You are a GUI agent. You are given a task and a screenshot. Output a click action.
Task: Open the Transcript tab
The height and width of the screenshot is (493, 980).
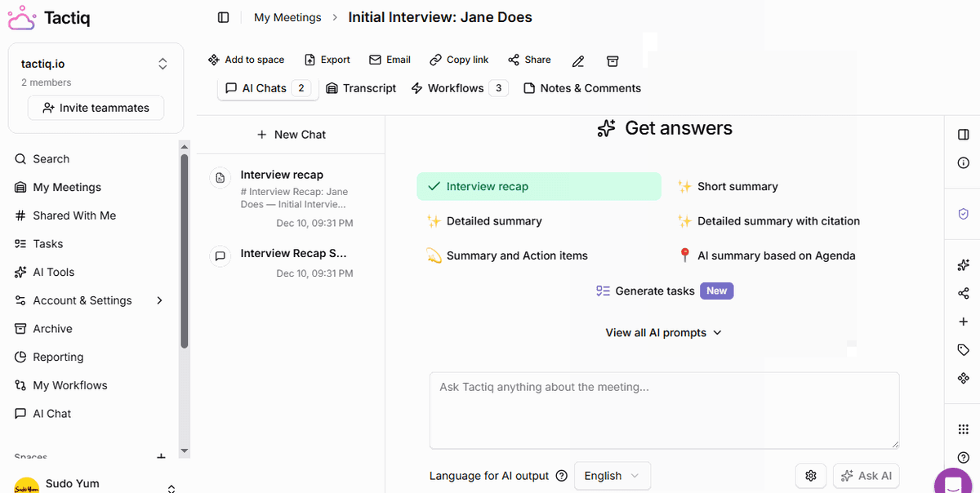pos(361,88)
